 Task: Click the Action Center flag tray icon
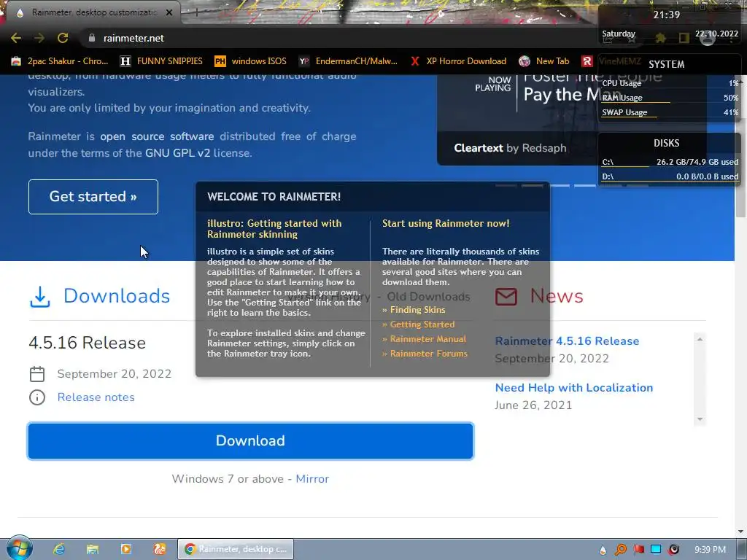click(639, 550)
